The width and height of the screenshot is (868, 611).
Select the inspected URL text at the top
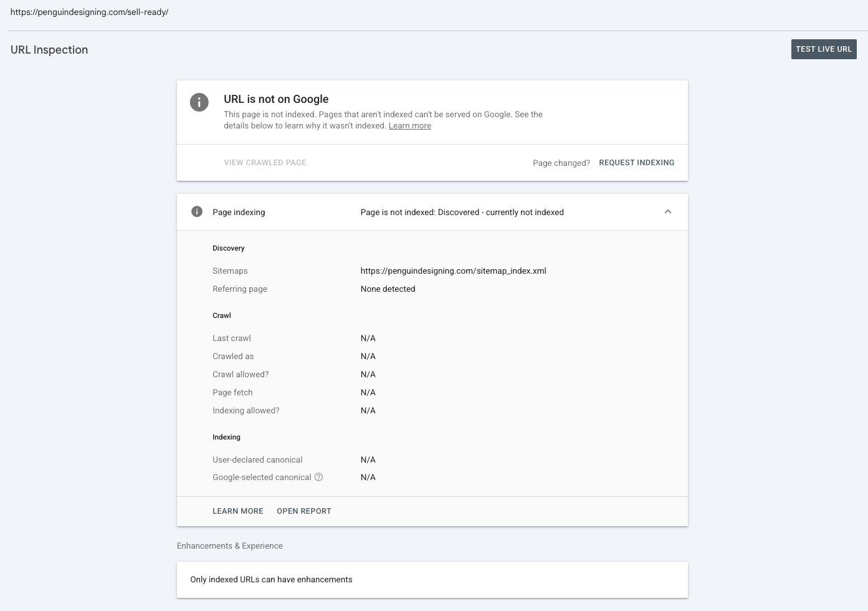[x=90, y=12]
